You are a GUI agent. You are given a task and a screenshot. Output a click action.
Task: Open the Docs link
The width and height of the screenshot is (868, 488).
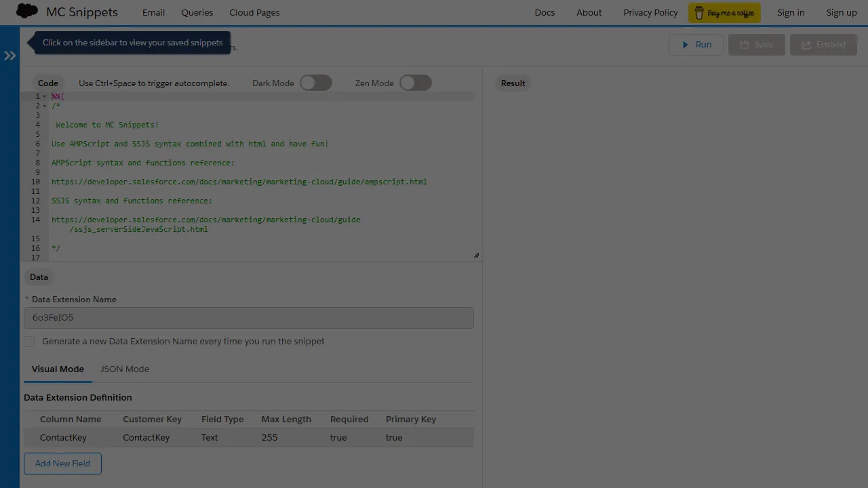tap(545, 12)
